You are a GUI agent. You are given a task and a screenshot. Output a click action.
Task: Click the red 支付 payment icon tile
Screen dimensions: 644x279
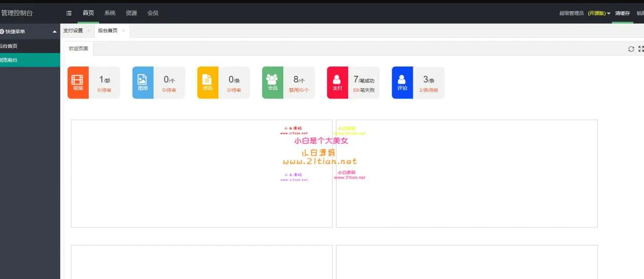point(337,83)
